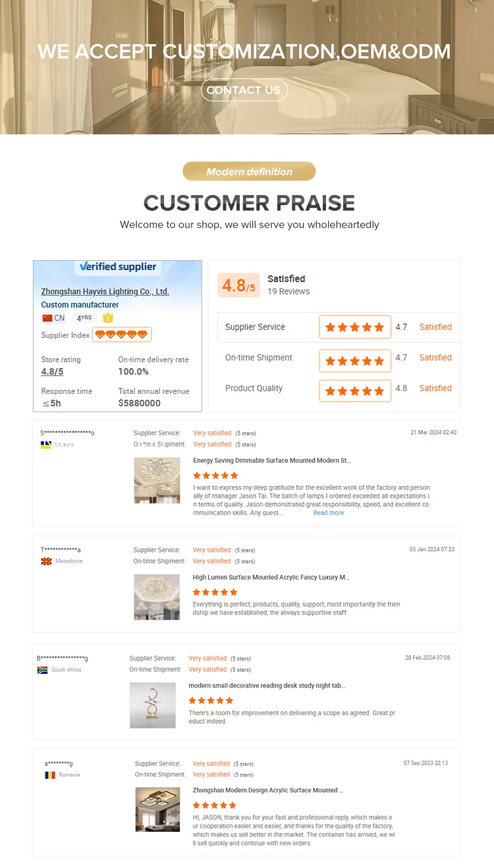Image resolution: width=494 pixels, height=868 pixels.
Task: Click the Energy Saving Dimmable product title
Action: pos(271,460)
